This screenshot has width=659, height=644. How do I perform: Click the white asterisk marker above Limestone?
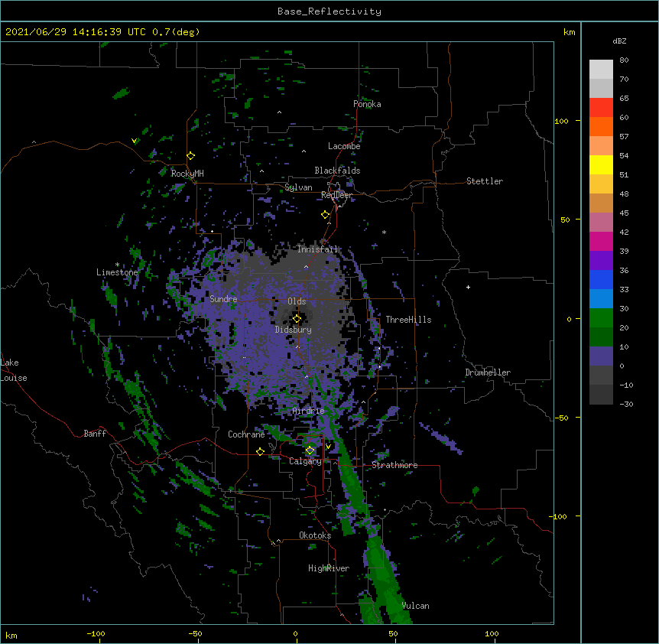click(117, 265)
